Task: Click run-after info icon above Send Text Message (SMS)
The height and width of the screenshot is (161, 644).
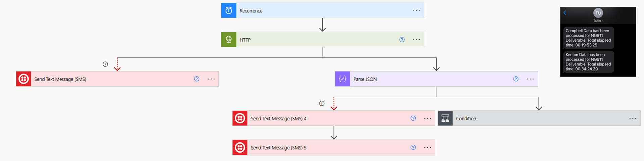Action: coord(105,64)
